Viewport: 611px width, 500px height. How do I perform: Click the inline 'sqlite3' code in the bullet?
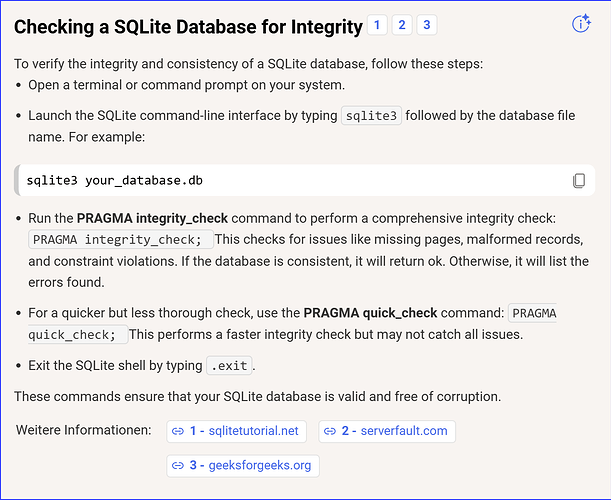pyautogui.click(x=371, y=116)
